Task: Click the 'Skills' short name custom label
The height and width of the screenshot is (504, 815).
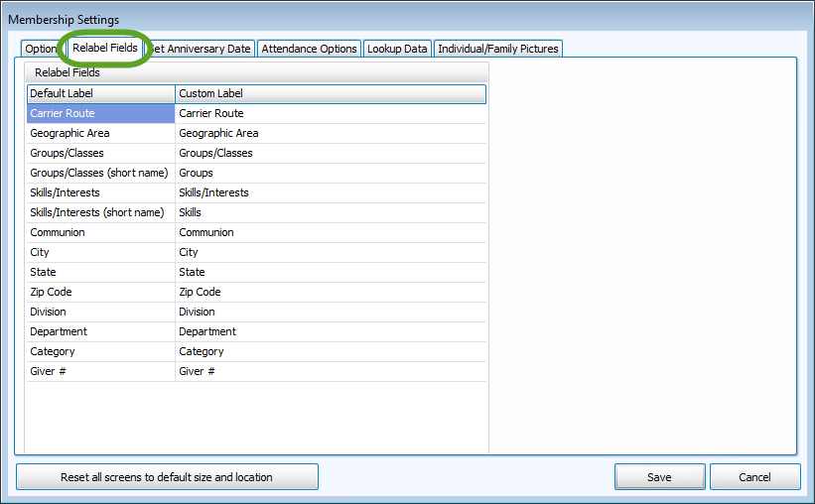Action: click(330, 212)
